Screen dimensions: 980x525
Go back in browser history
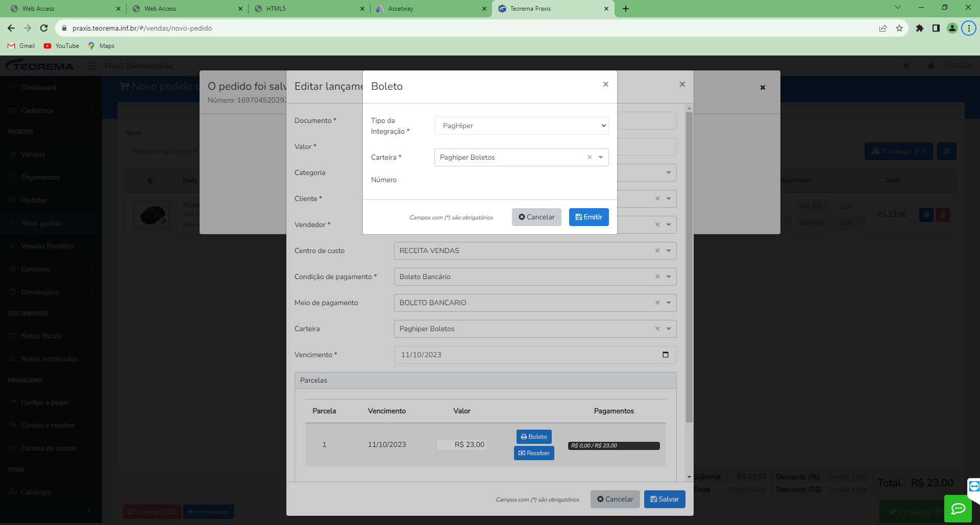[11, 28]
